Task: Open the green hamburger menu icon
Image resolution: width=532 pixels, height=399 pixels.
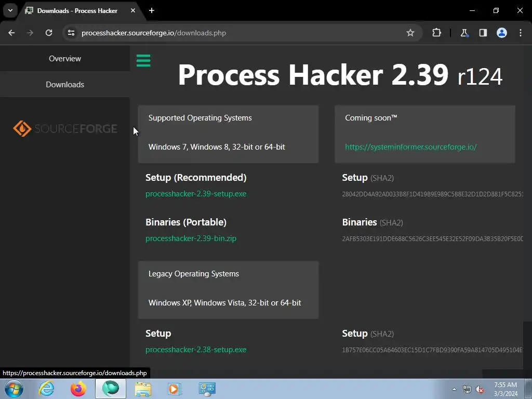Action: (x=143, y=61)
